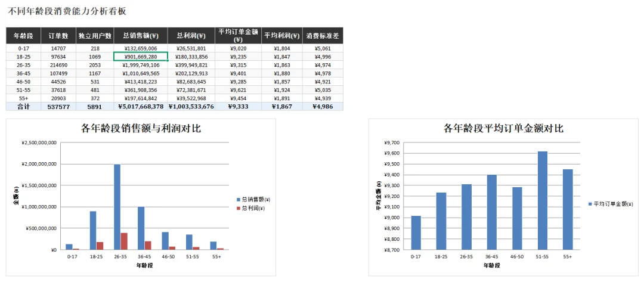
Task: Click the cell ¥1,010,649,565
Action: (141, 73)
